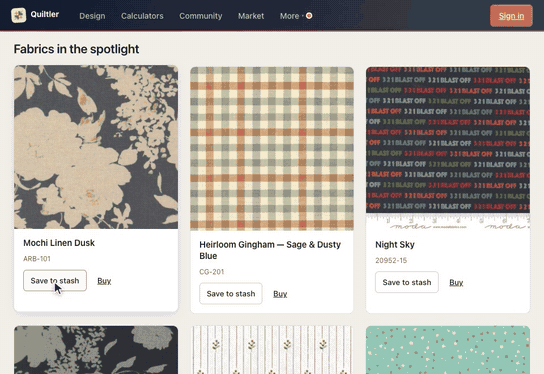Buy the Heirloom Gingham fabric
This screenshot has width=544, height=374.
[x=280, y=294]
